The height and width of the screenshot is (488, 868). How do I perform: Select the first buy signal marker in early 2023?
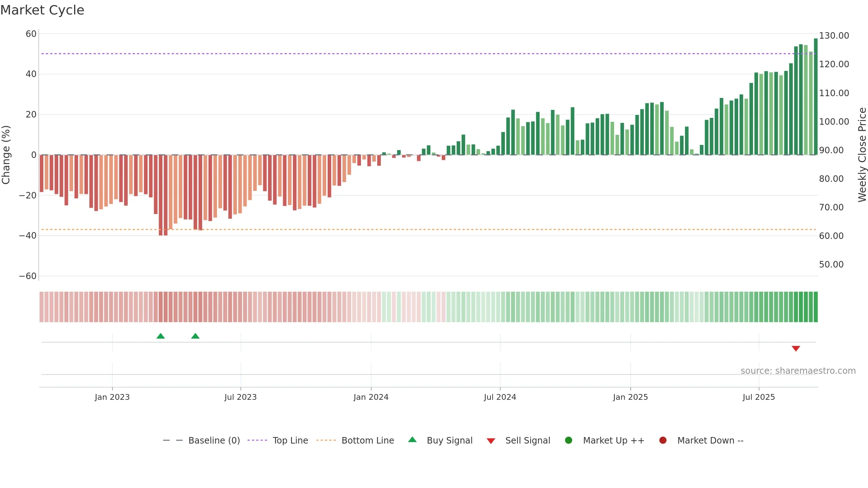161,336
